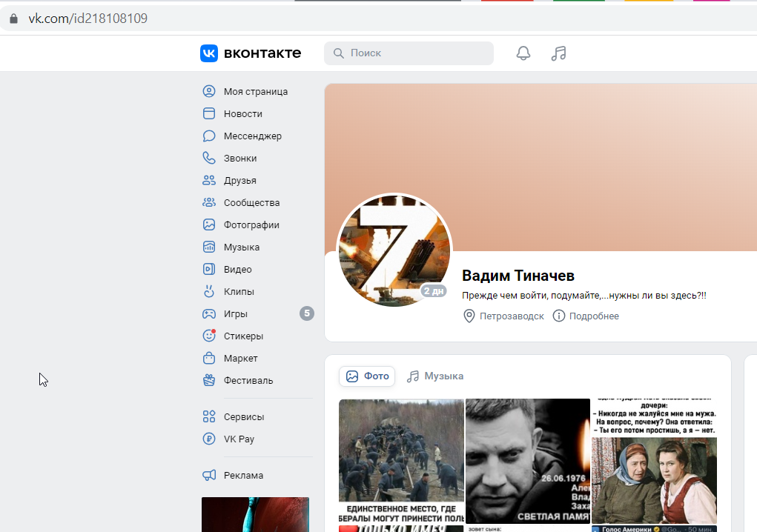The height and width of the screenshot is (532, 757).
Task: Click the Звонки phone icon
Action: (209, 158)
